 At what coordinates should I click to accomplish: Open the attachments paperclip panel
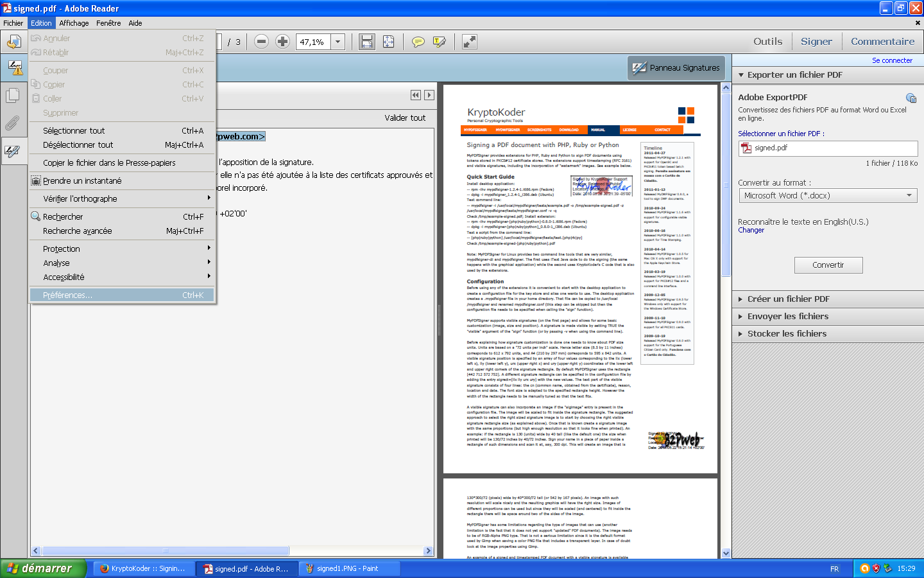click(x=13, y=123)
